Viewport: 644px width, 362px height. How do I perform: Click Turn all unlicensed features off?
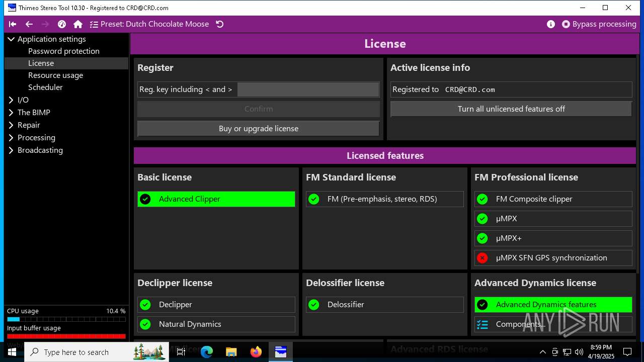511,109
